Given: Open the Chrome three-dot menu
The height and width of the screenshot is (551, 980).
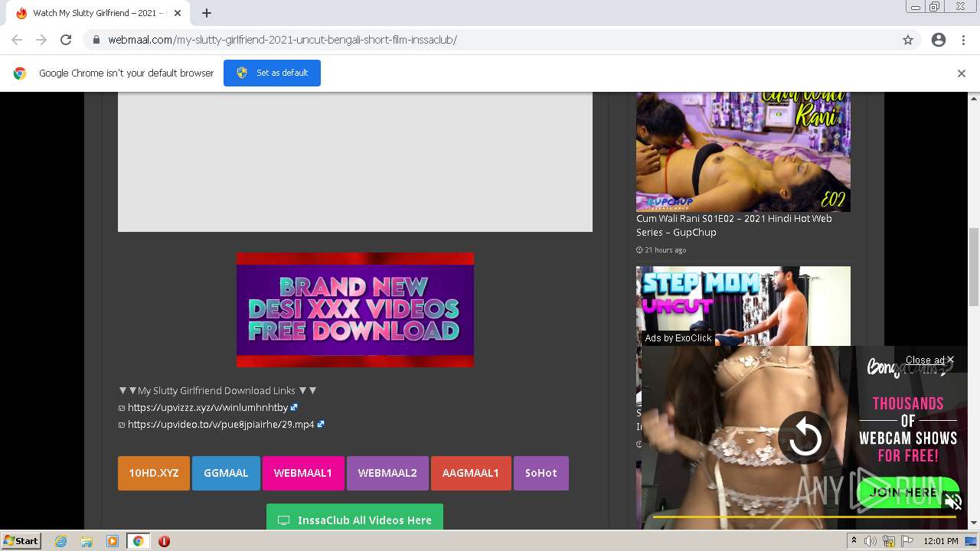Looking at the screenshot, I should 963,40.
